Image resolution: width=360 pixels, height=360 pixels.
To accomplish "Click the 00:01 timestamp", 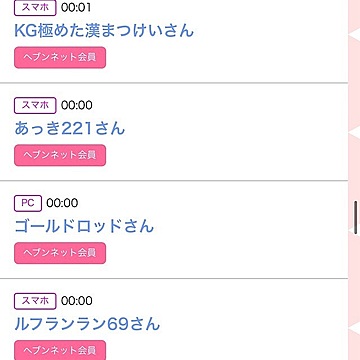I will point(77,7).
